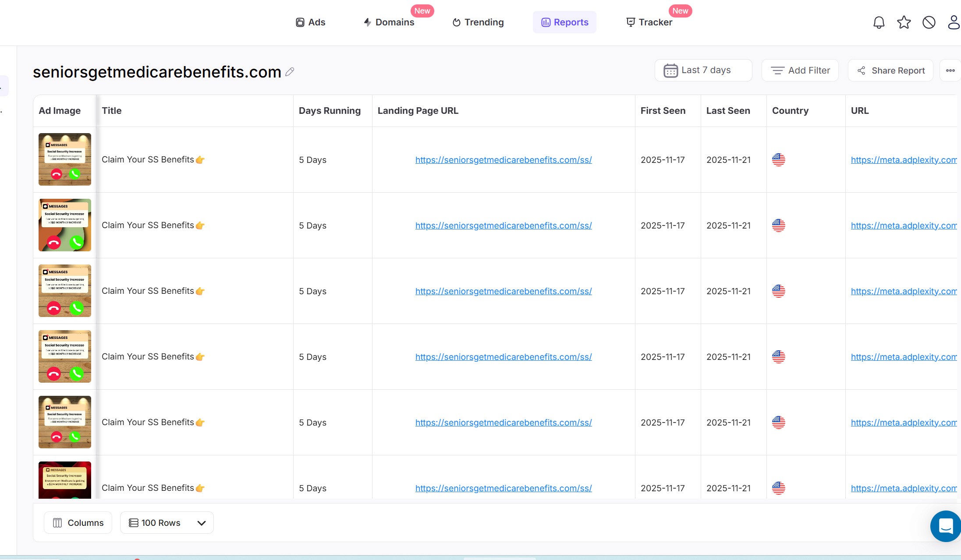Click the Add Filter button

point(800,70)
